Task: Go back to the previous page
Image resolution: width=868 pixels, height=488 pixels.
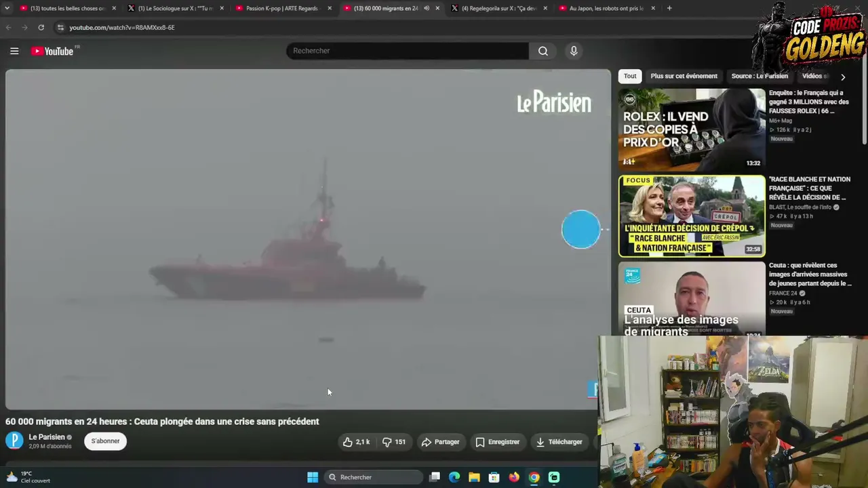Action: pyautogui.click(x=8, y=27)
